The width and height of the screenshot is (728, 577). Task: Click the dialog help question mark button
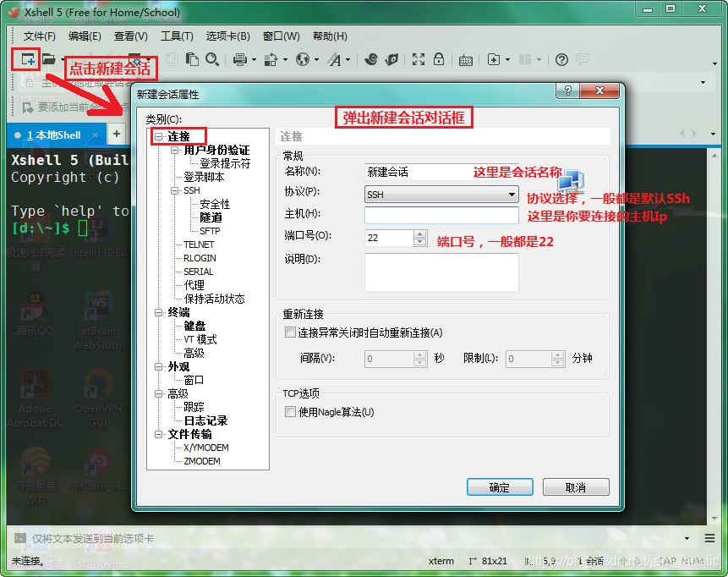567,91
